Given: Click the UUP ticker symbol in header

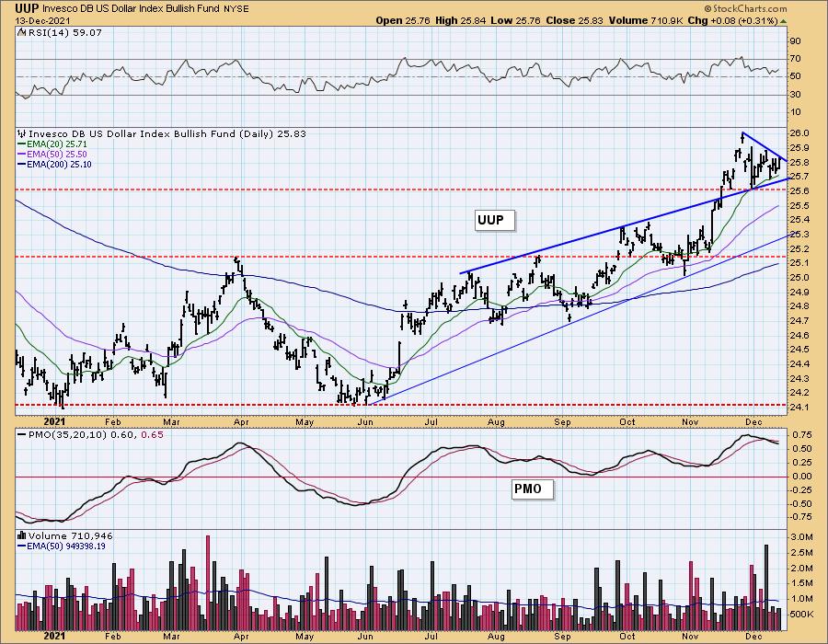Looking at the screenshot, I should coord(28,8).
